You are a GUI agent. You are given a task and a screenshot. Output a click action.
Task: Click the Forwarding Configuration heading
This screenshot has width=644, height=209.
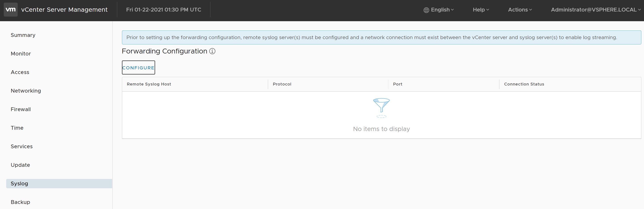click(x=165, y=51)
